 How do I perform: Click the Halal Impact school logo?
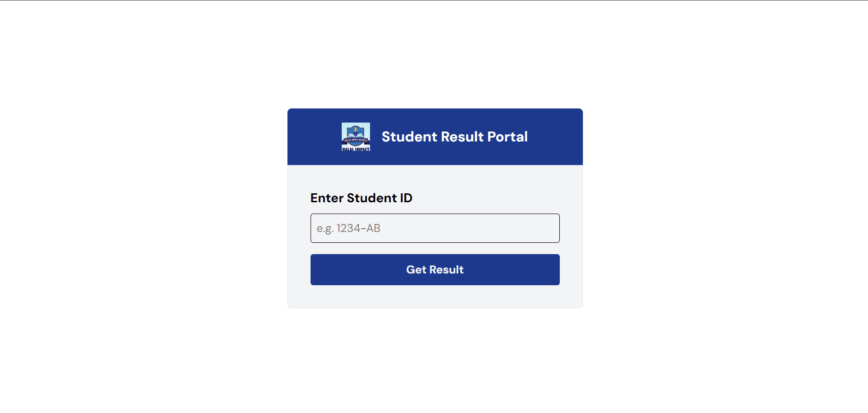[x=356, y=137]
